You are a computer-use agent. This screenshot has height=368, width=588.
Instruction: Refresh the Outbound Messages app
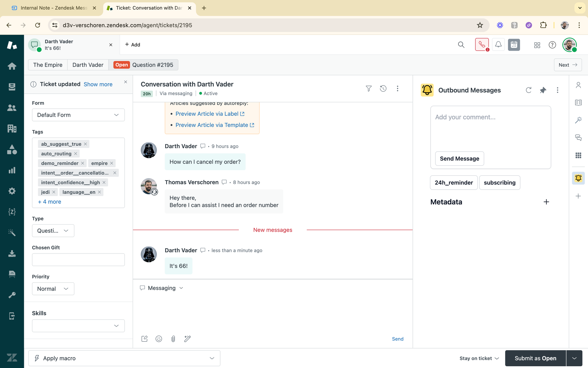[x=528, y=90]
